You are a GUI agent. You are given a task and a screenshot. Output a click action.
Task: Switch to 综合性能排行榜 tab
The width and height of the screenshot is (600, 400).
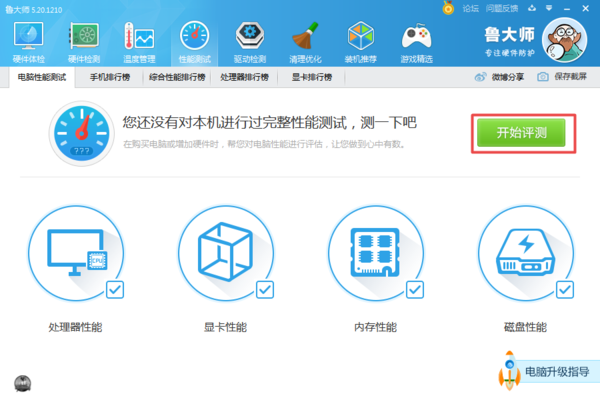tap(177, 77)
